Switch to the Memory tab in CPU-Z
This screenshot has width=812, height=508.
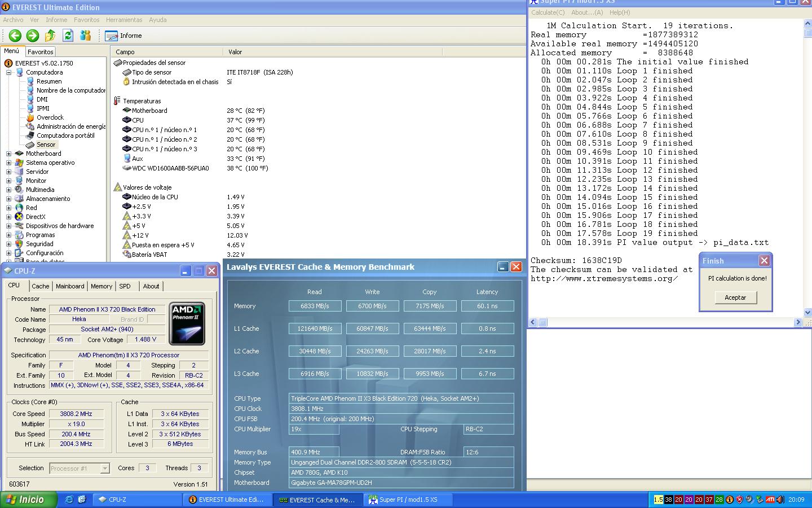tap(101, 286)
